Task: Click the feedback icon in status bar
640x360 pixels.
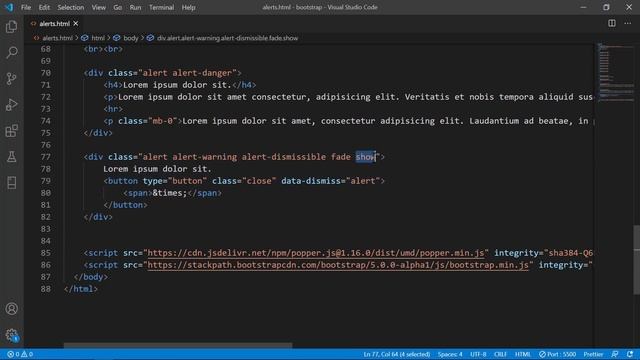Action: tap(615, 354)
